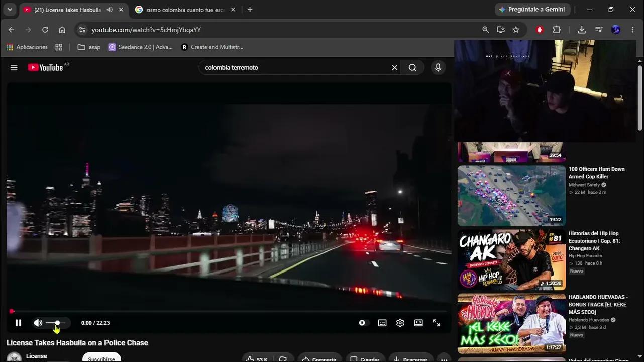Open the player settings gear

[400, 323]
